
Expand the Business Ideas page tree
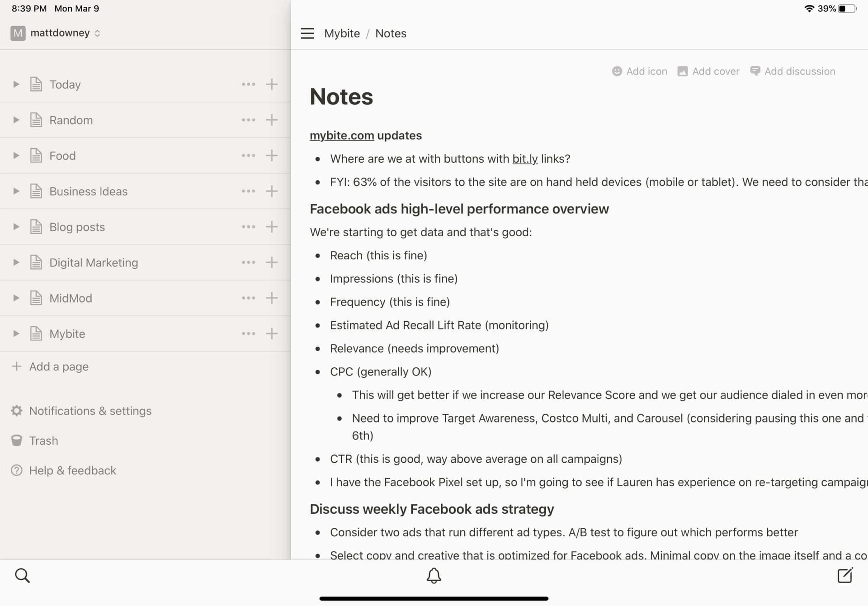16,191
